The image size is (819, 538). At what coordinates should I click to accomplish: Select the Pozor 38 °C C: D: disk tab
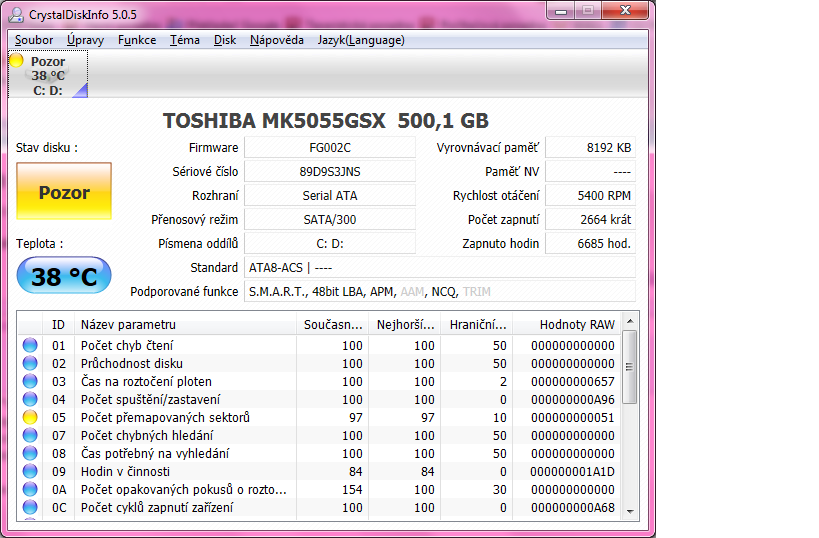pos(48,74)
